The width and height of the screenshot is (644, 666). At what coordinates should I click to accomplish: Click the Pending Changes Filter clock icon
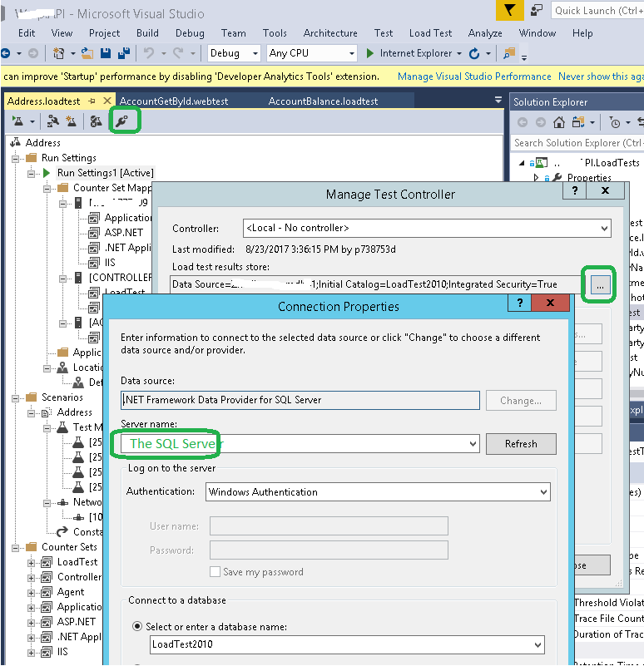pos(615,122)
